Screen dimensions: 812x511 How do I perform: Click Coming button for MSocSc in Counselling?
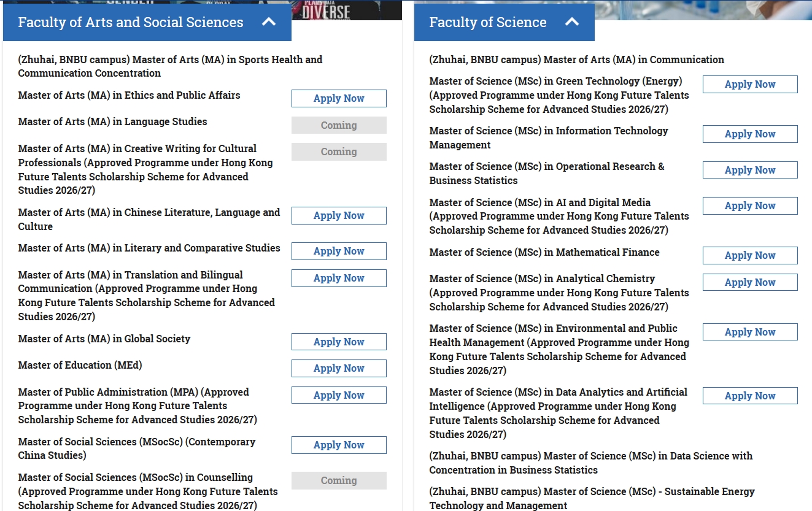(x=339, y=481)
